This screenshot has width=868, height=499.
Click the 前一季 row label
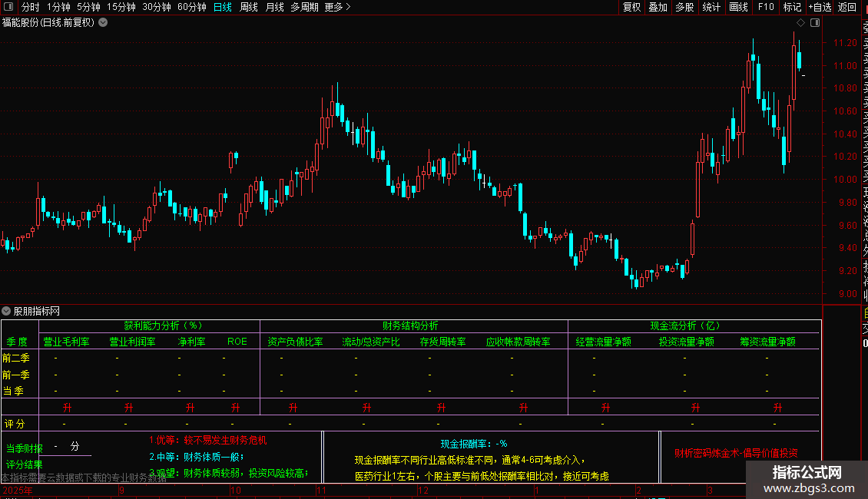[16, 375]
